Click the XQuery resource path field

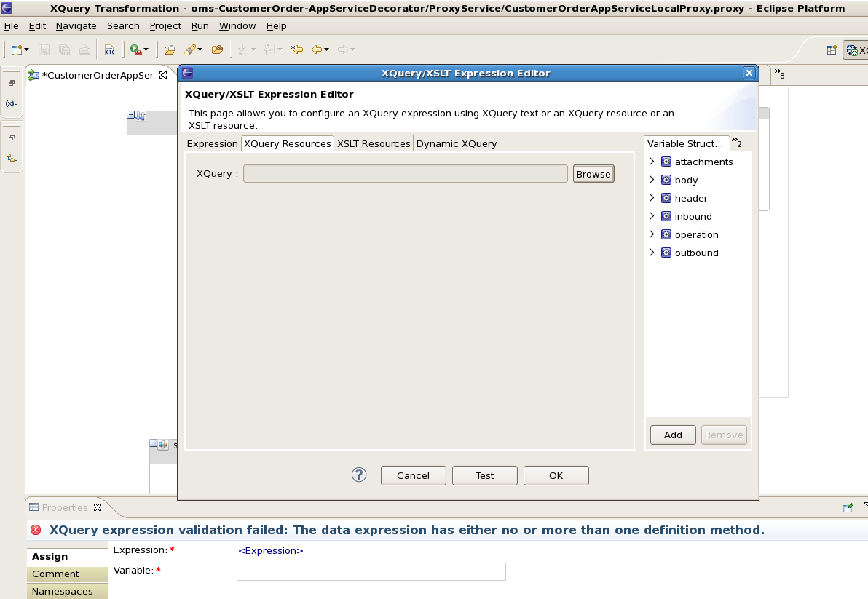pyautogui.click(x=405, y=174)
